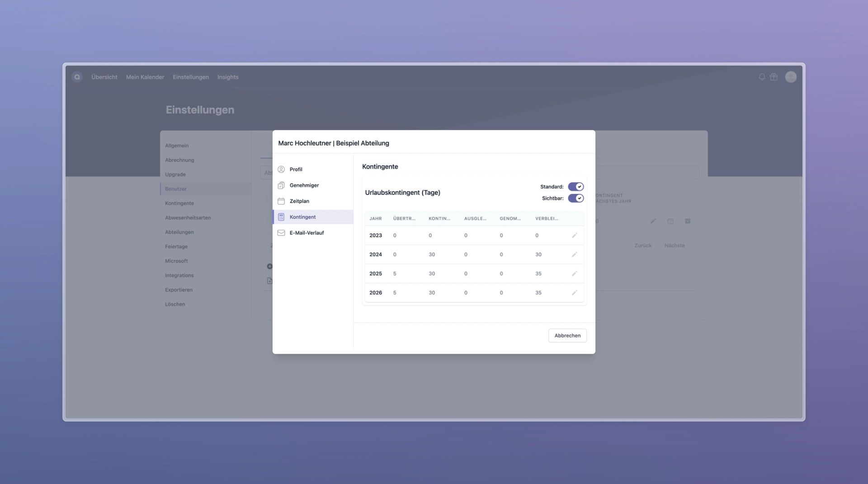Click the Zeitplan calendar icon
The width and height of the screenshot is (868, 484).
coord(281,201)
